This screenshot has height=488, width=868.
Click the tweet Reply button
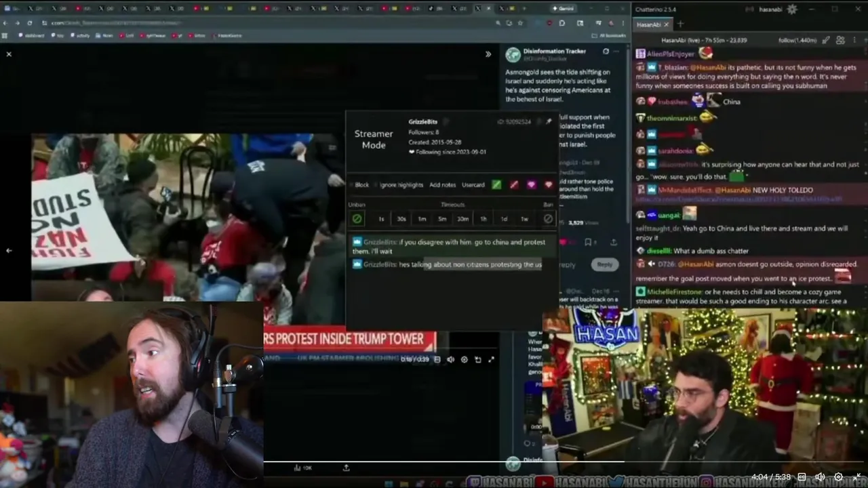(x=605, y=264)
